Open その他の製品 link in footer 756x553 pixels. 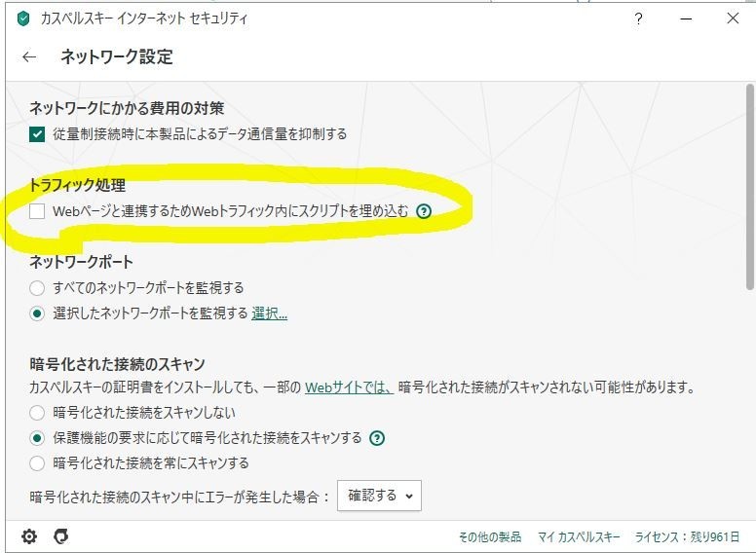489,536
